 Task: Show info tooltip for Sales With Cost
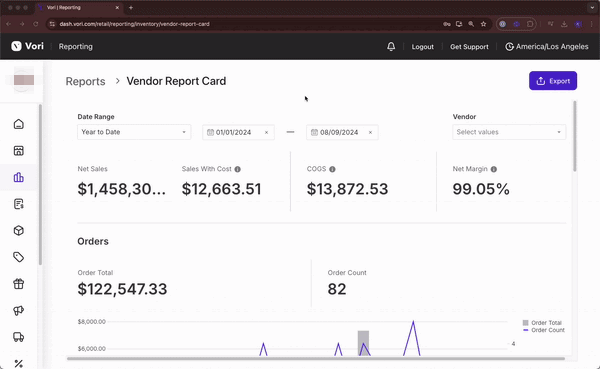coord(238,169)
